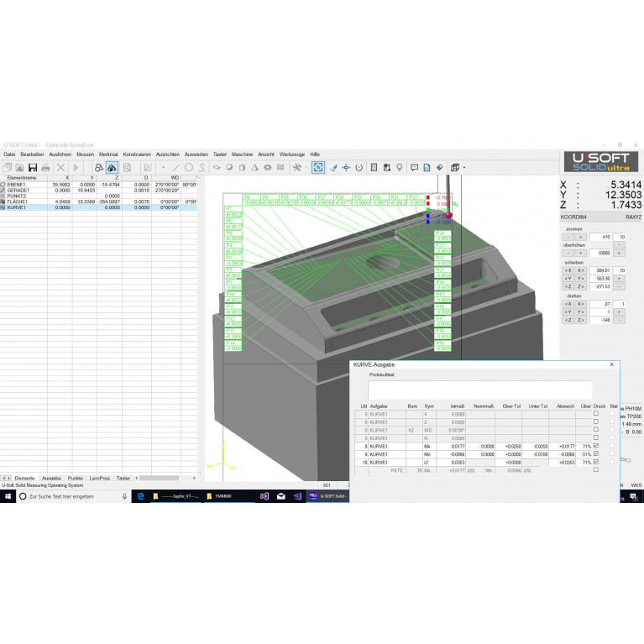Switch to the LernProg tab
This screenshot has width=644, height=644.
pyautogui.click(x=99, y=478)
